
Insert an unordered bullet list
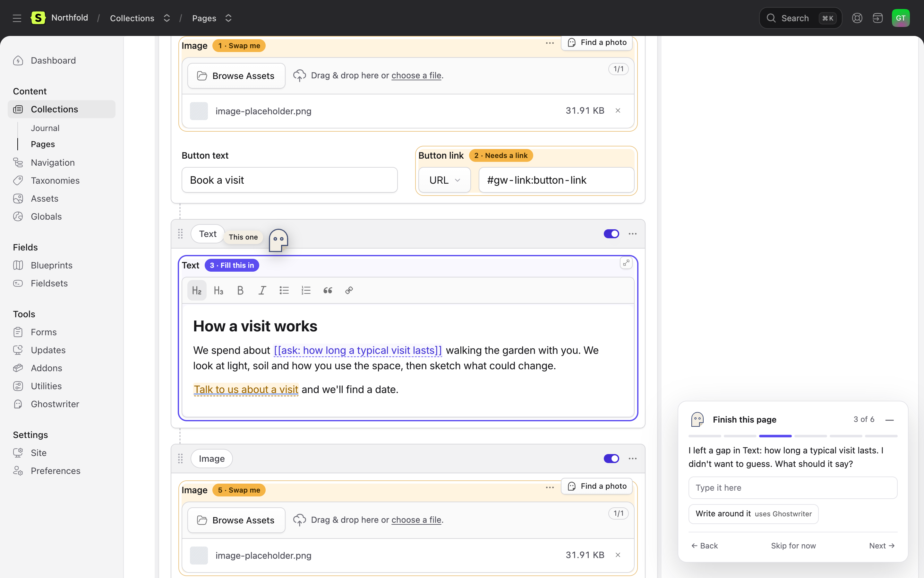284,291
